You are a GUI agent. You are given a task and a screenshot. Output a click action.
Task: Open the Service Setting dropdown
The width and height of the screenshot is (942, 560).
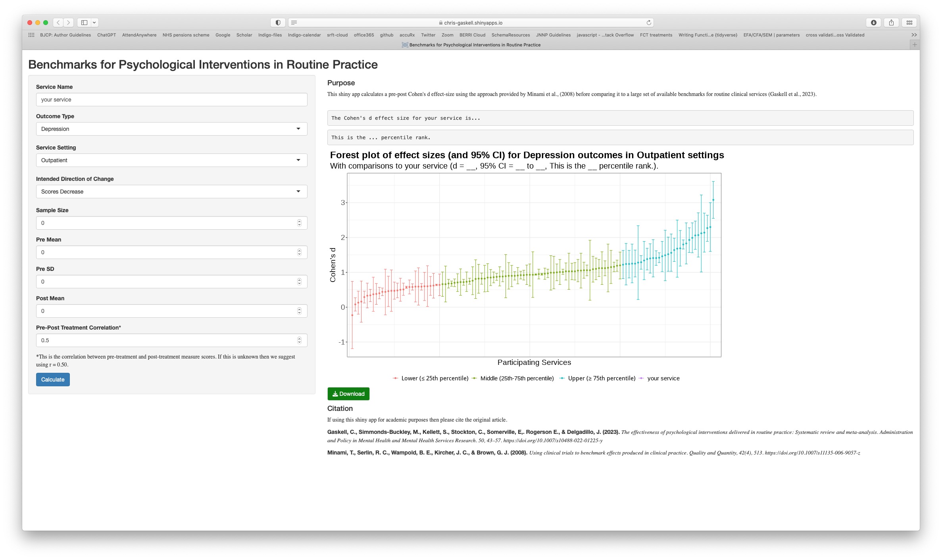tap(171, 160)
